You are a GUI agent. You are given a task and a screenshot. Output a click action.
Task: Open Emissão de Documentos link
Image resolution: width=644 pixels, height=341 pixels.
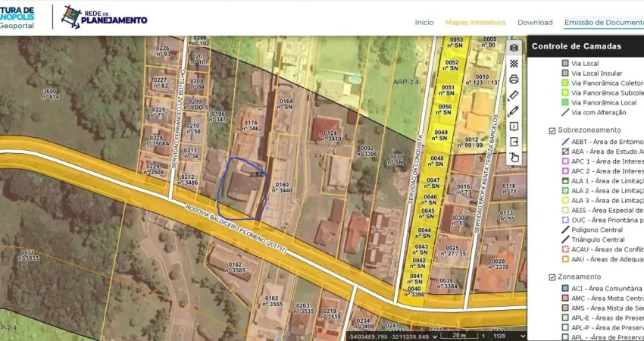(603, 23)
